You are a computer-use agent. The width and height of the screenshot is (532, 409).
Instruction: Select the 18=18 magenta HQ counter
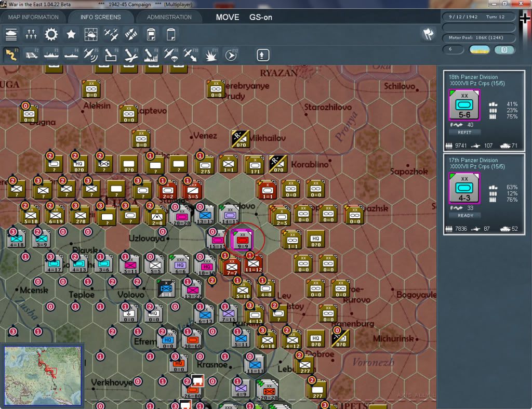coord(207,266)
